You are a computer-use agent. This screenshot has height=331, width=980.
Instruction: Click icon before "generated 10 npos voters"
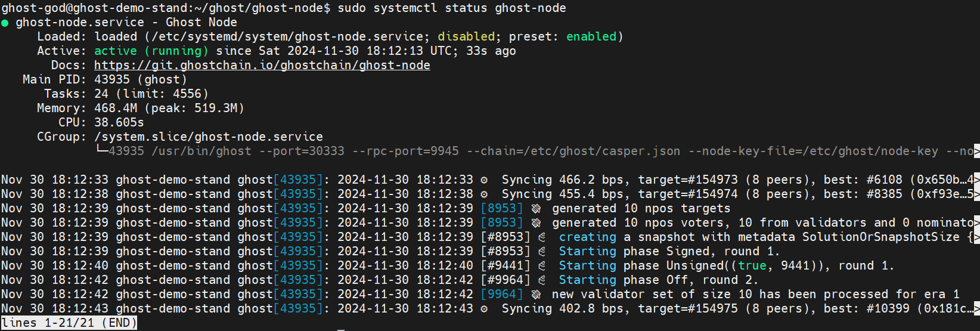(x=536, y=223)
